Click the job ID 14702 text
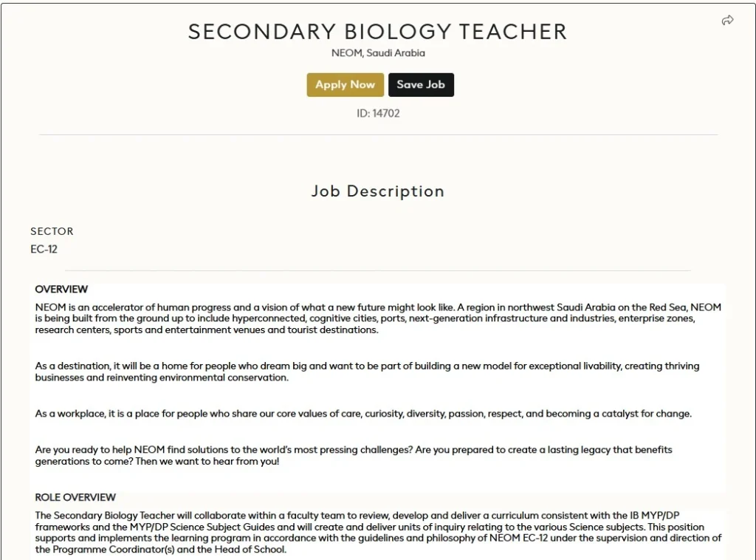This screenshot has height=560, width=756. pyautogui.click(x=378, y=114)
